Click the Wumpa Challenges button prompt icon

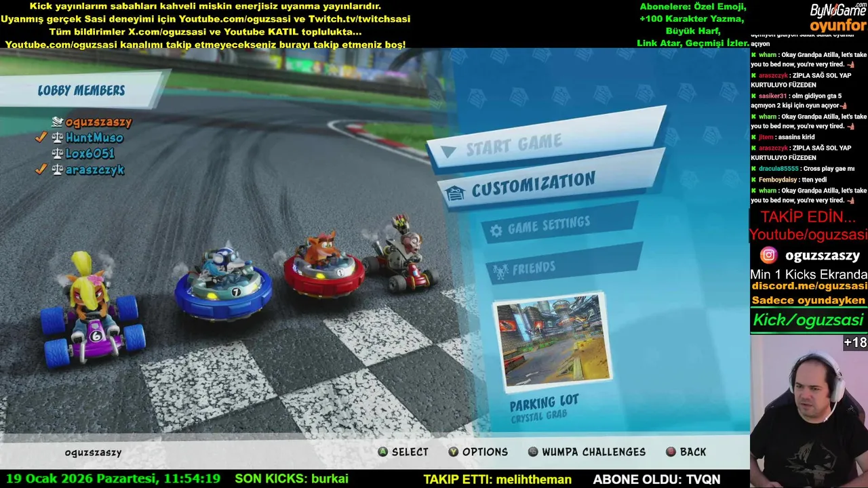pyautogui.click(x=533, y=451)
